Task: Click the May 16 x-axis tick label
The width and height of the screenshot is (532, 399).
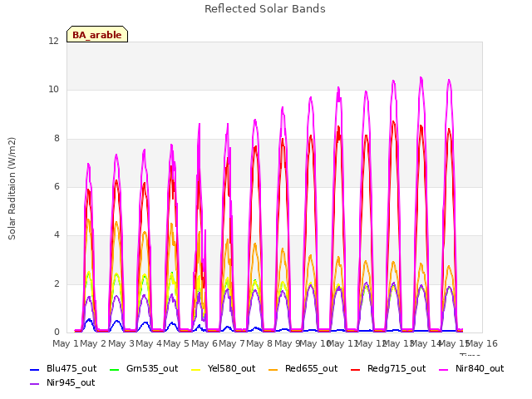Action: (x=482, y=343)
